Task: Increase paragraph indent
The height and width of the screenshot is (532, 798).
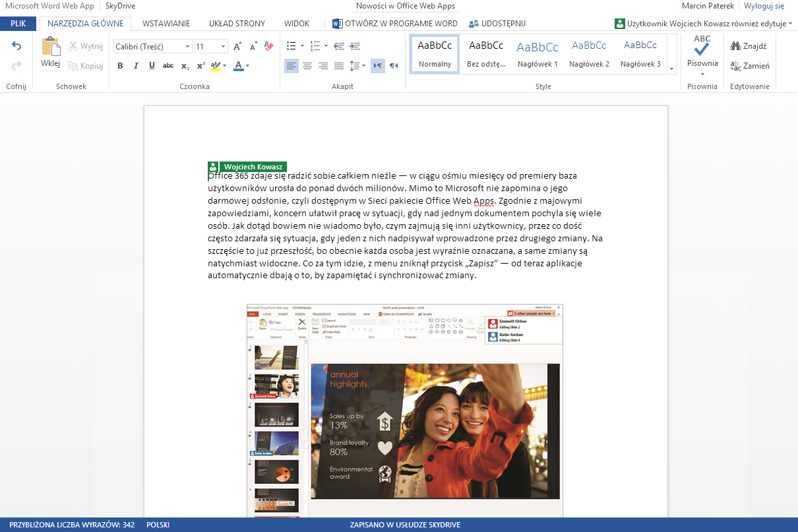Action: click(355, 46)
